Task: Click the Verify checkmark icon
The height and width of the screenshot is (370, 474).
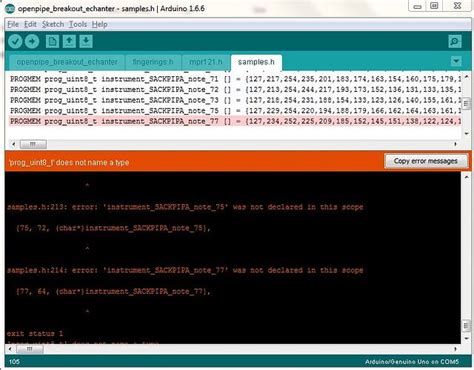Action: pyautogui.click(x=15, y=42)
